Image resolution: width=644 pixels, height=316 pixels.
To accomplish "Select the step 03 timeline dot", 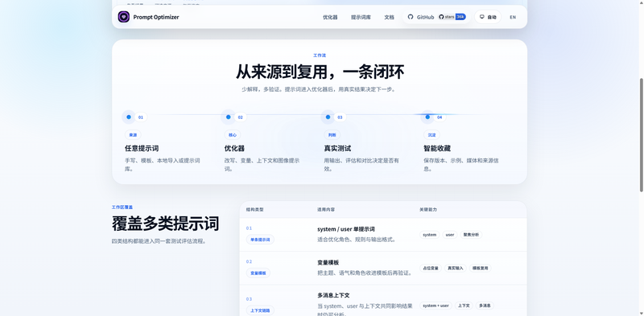I will pos(328,117).
